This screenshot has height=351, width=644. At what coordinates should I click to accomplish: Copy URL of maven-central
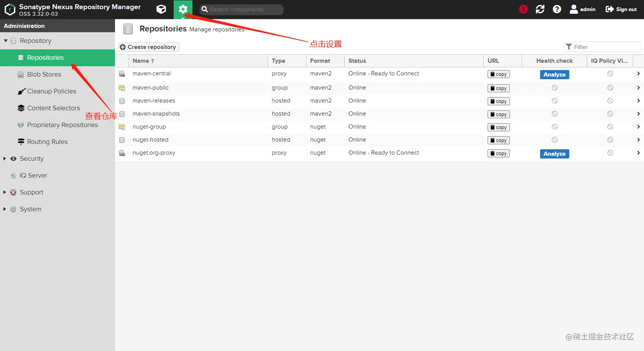(498, 74)
